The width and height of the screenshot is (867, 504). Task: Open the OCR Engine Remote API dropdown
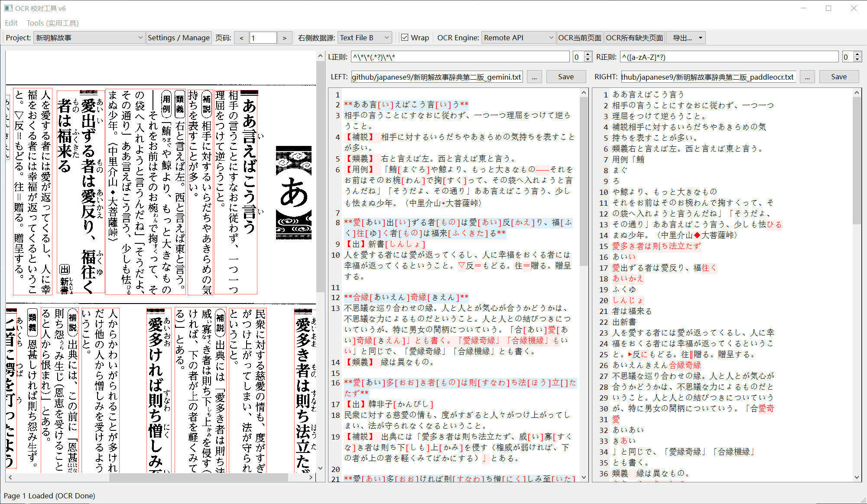tap(518, 38)
